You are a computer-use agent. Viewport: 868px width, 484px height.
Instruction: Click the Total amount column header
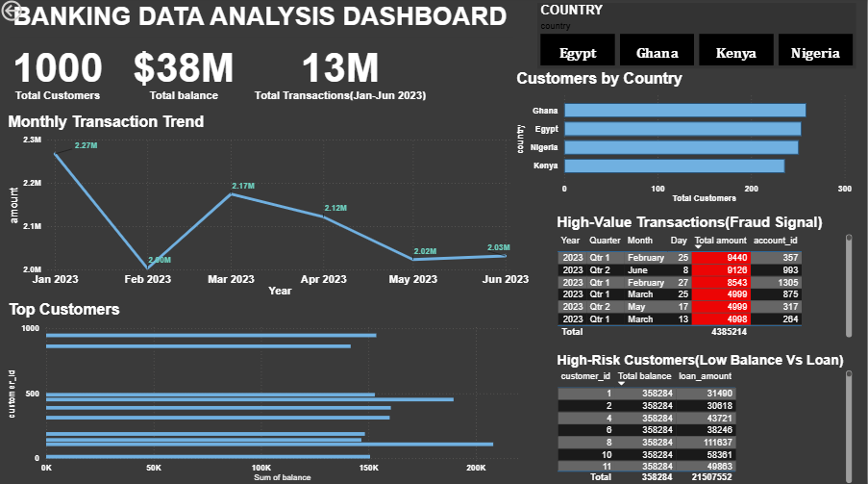tap(720, 240)
